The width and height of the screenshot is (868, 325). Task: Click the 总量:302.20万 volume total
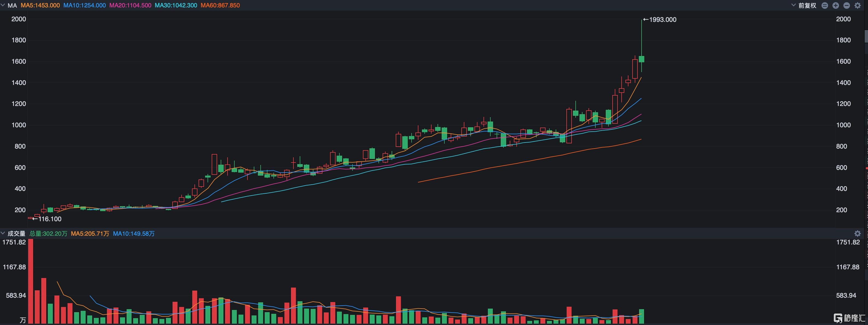(48, 234)
